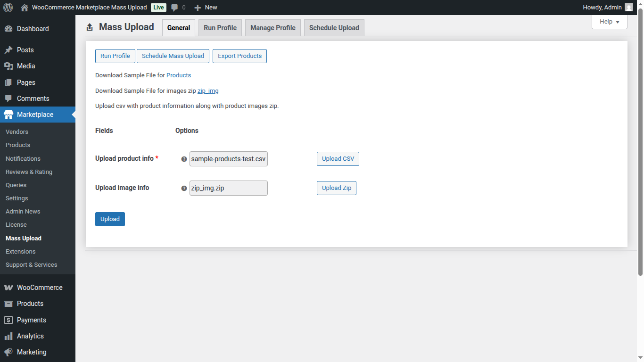Click the Export Products button
644x362 pixels.
point(239,56)
